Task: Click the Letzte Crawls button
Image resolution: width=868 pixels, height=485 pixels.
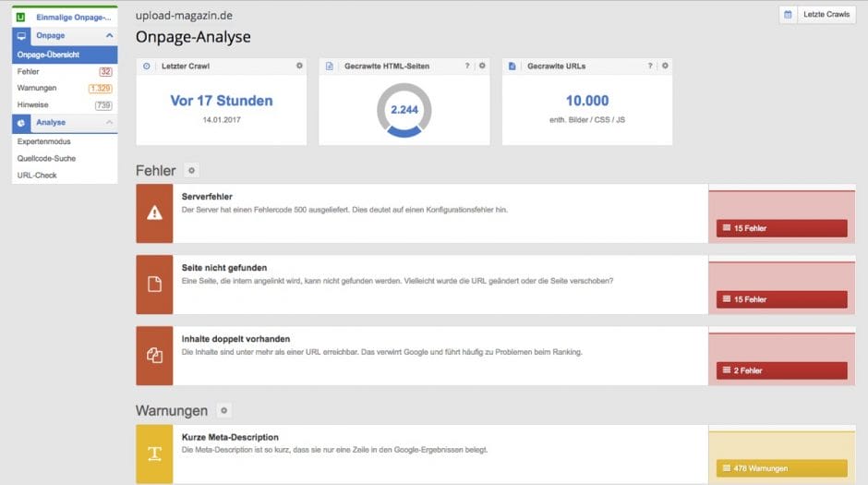Action: 817,15
